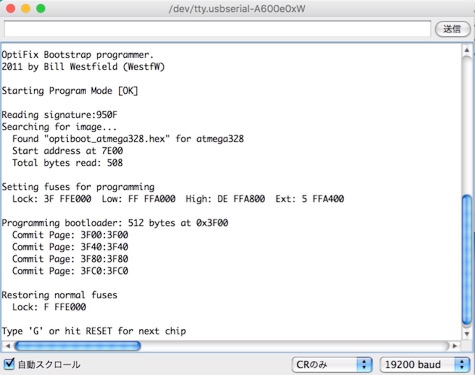475x375 pixels.
Task: Open the 19200 baud rate dropdown
Action: pyautogui.click(x=425, y=364)
